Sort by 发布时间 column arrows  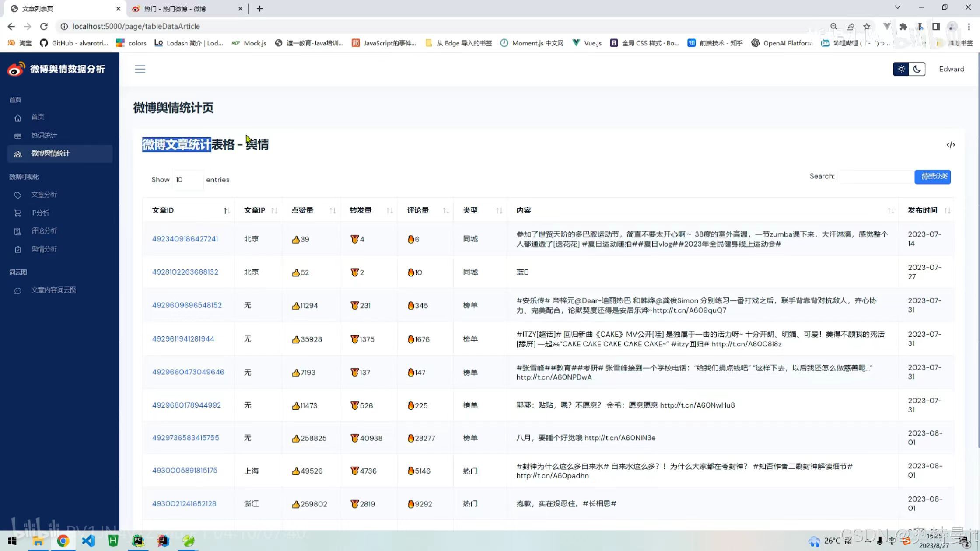click(947, 211)
